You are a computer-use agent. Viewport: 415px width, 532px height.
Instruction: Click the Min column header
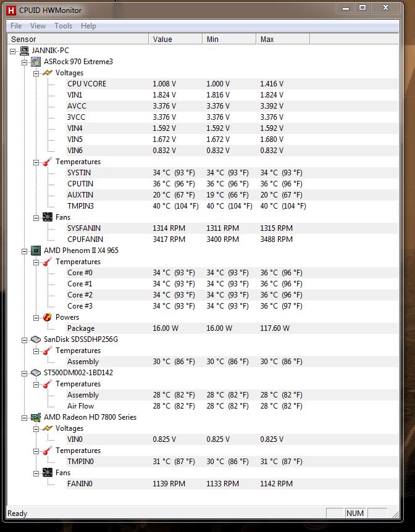coord(229,39)
